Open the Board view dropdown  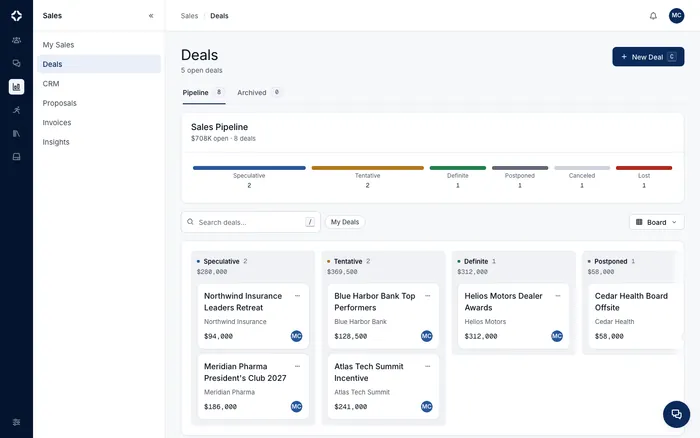tap(656, 222)
